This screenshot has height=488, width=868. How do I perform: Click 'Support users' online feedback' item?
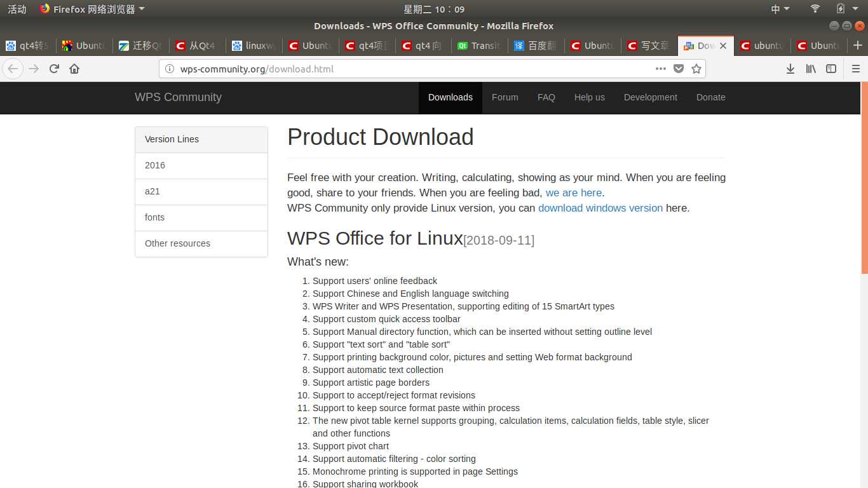point(375,281)
